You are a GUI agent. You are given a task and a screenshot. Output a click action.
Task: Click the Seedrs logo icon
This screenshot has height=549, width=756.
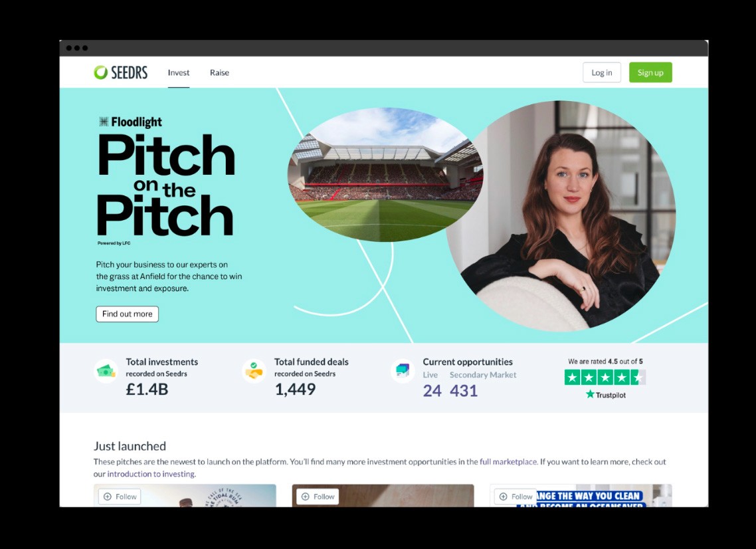coord(101,72)
